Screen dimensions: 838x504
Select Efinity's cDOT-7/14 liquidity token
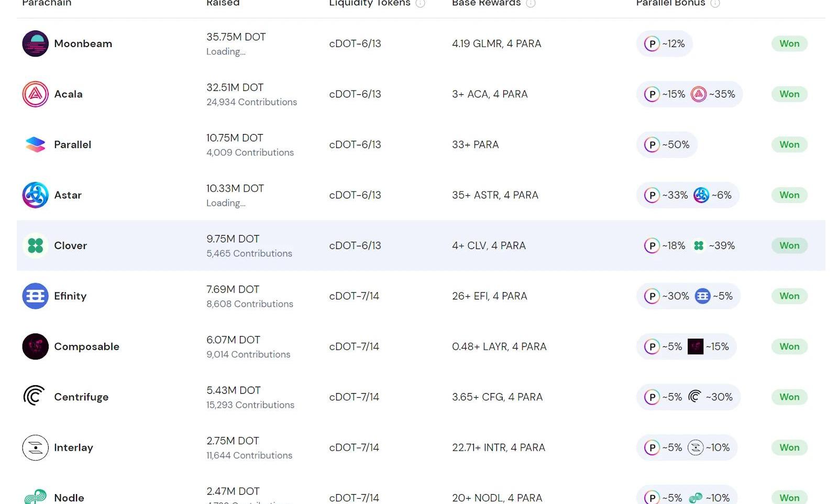coord(354,296)
